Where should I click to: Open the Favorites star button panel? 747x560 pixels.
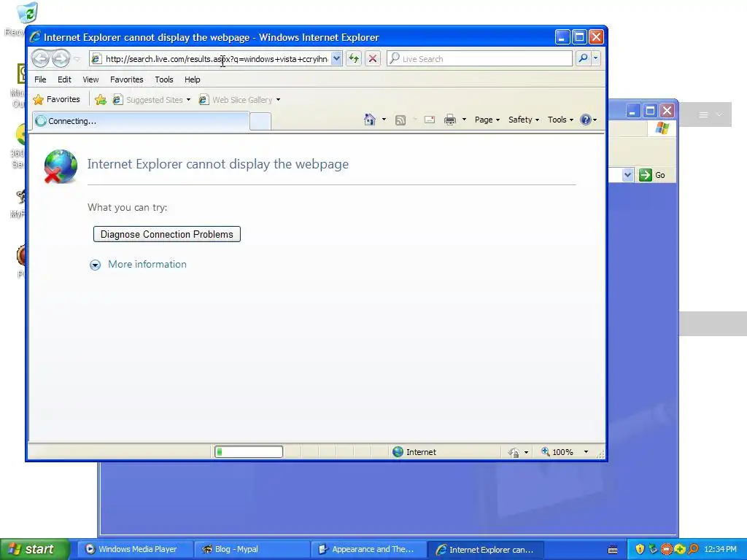[x=57, y=99]
